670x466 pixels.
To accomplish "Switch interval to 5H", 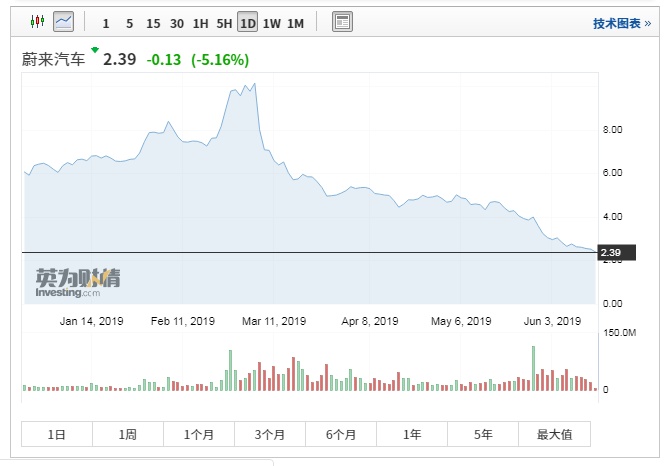I will 224,23.
